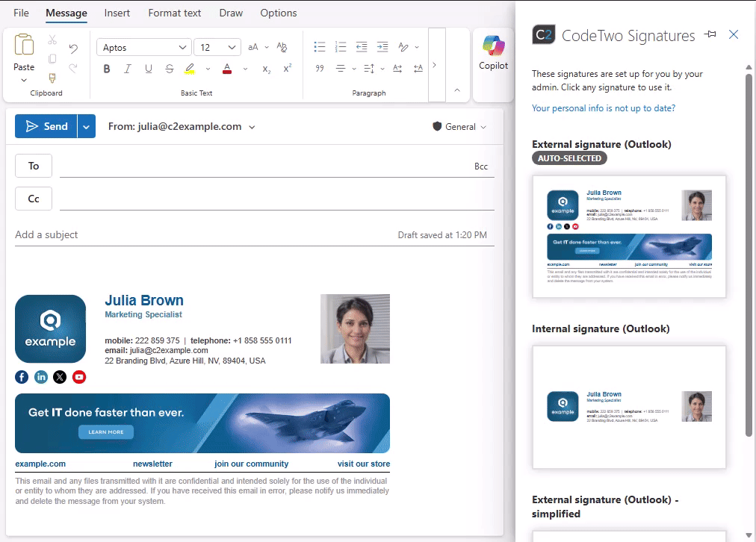
Task: Open the Facebook icon in signature
Action: 22,377
